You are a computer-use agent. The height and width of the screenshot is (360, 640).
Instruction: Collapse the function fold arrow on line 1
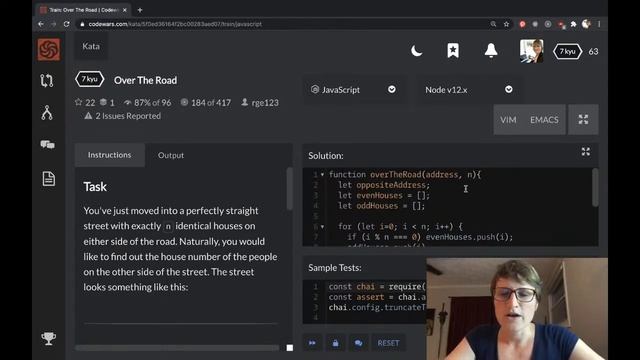[322, 175]
